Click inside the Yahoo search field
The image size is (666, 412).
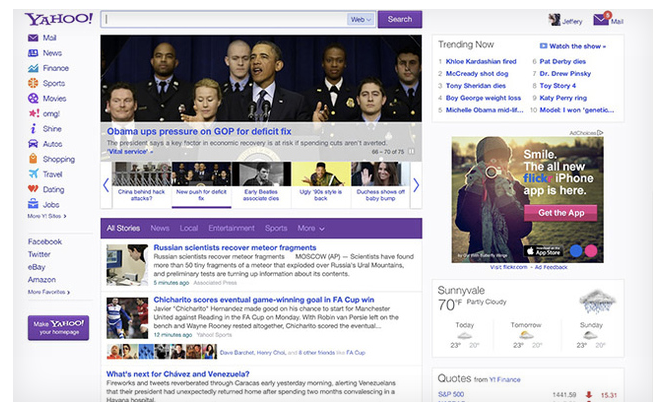pos(225,20)
